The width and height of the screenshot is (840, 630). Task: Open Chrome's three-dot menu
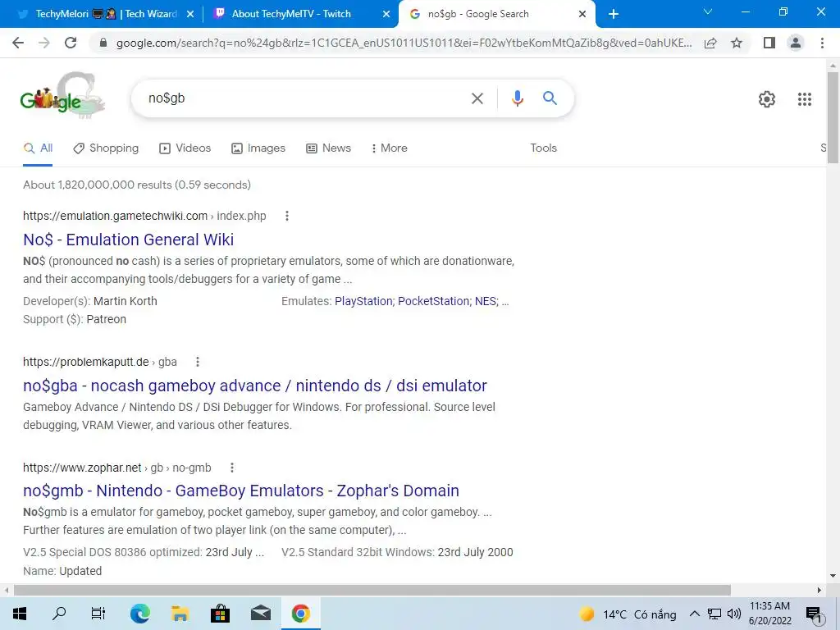click(822, 43)
